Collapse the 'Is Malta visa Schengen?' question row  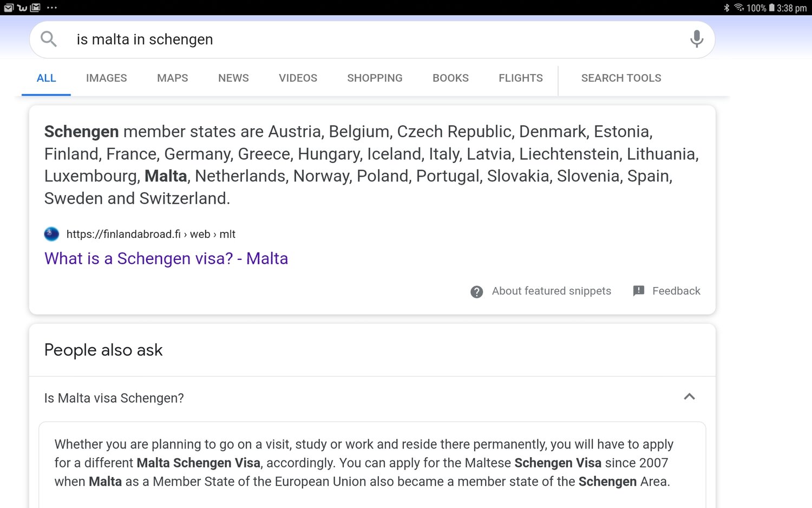click(x=372, y=398)
